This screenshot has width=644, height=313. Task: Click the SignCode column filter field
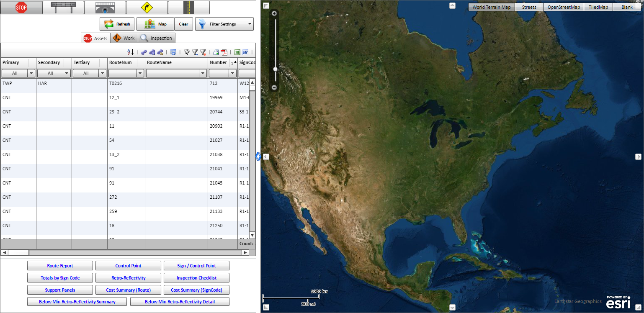coord(247,73)
